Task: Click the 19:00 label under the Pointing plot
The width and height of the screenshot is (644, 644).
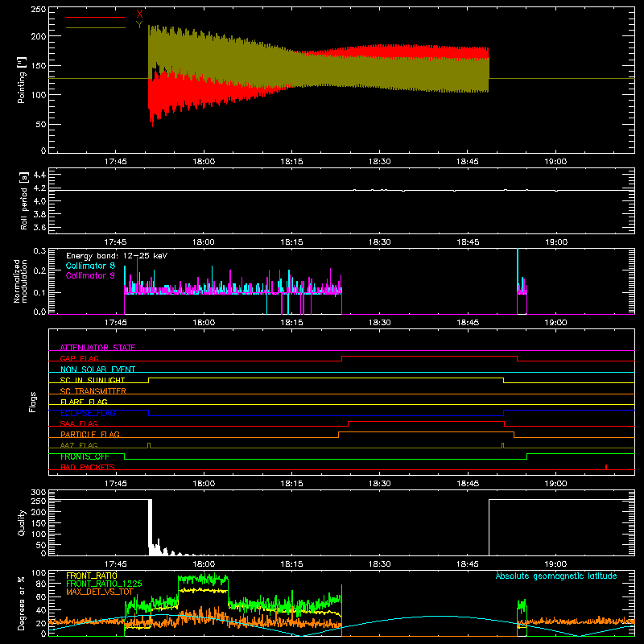Action: click(x=555, y=162)
